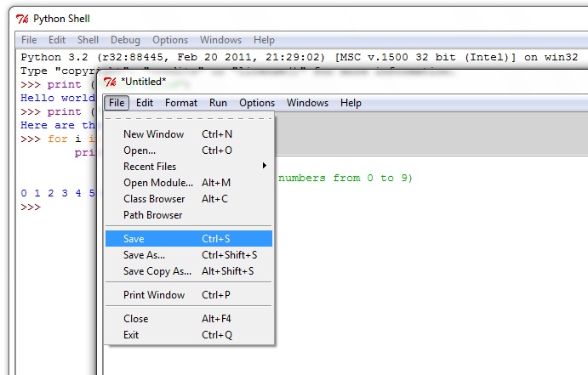588x375 pixels.
Task: Open Help menu in Python Shell window
Action: pyautogui.click(x=264, y=40)
